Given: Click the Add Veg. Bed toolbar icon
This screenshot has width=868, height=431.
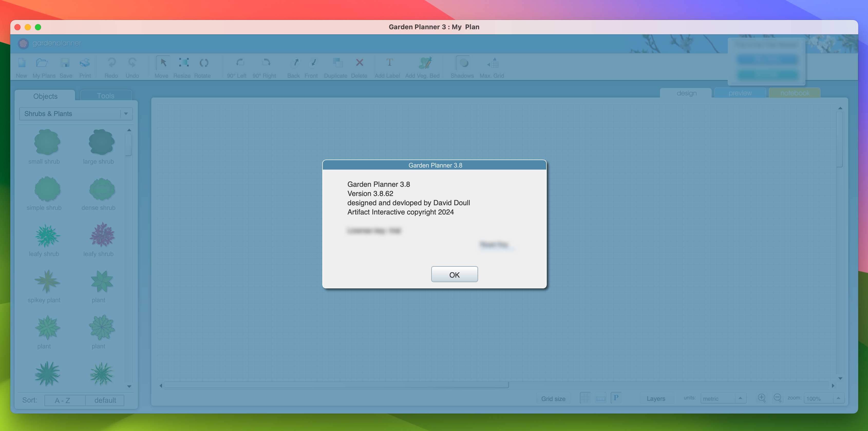Looking at the screenshot, I should pyautogui.click(x=424, y=63).
